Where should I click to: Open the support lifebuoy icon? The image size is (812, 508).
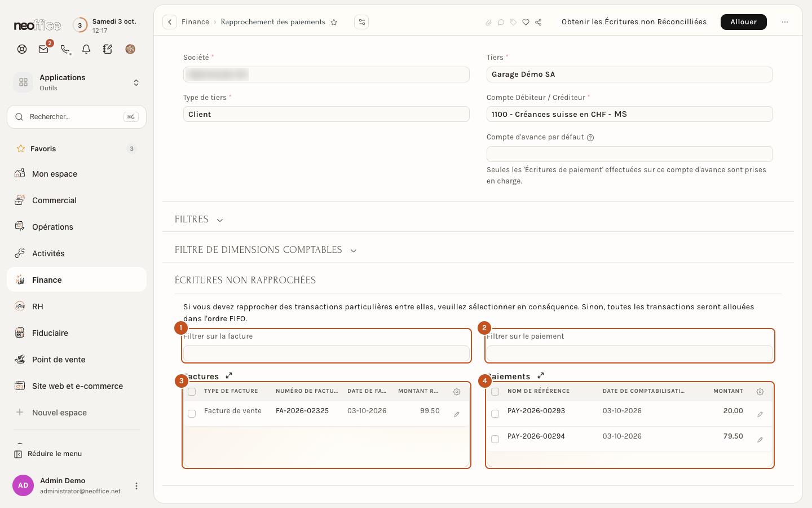pos(22,49)
